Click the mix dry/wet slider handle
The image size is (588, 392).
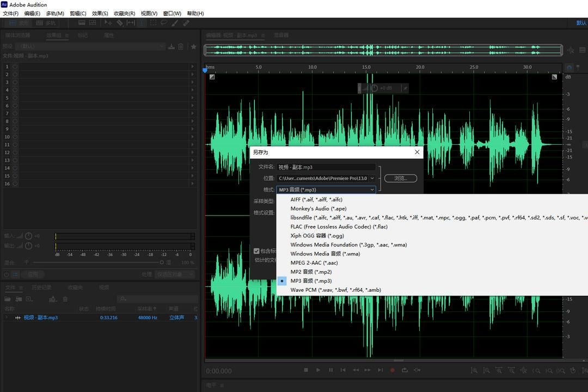point(162,262)
